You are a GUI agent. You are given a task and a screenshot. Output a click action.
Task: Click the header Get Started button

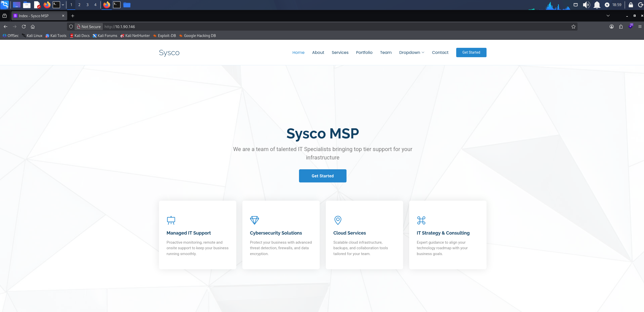click(x=471, y=52)
